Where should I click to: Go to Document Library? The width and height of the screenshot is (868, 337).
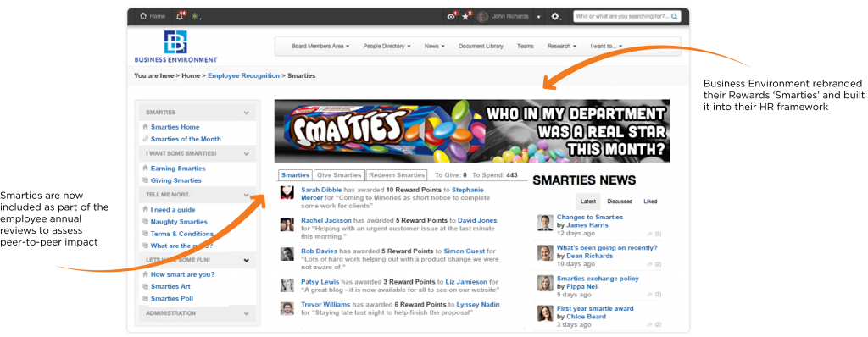[481, 47]
